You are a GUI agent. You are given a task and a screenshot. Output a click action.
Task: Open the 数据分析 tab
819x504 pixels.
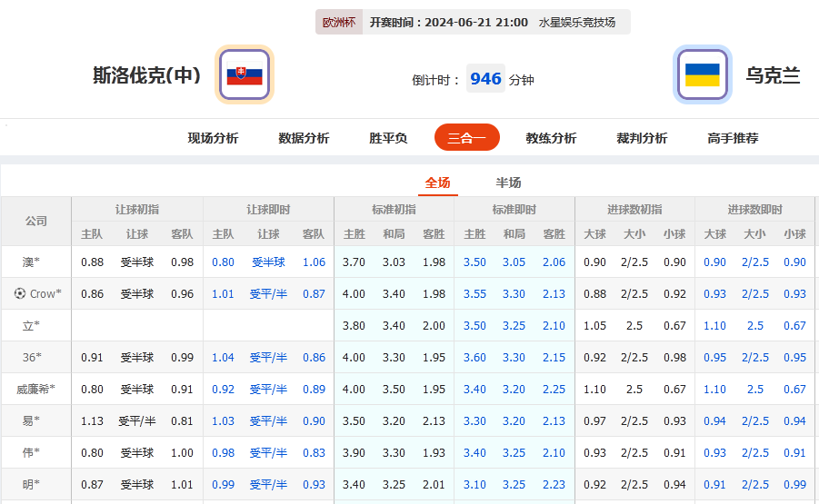tap(304, 138)
